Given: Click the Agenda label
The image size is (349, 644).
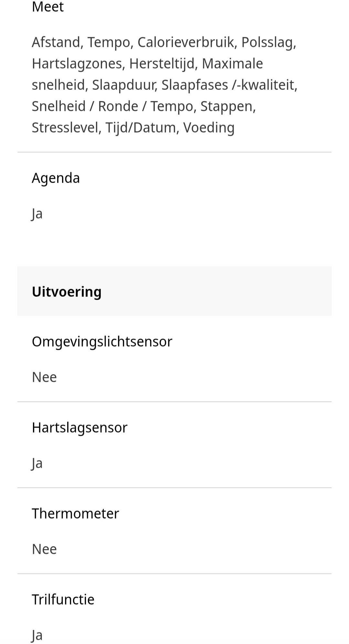Looking at the screenshot, I should pyautogui.click(x=56, y=178).
